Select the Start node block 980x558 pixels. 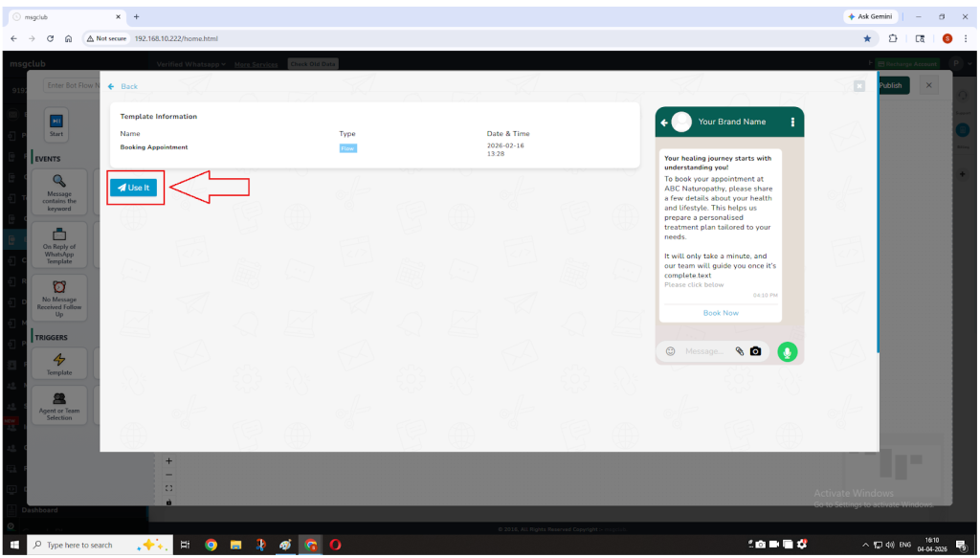(56, 125)
